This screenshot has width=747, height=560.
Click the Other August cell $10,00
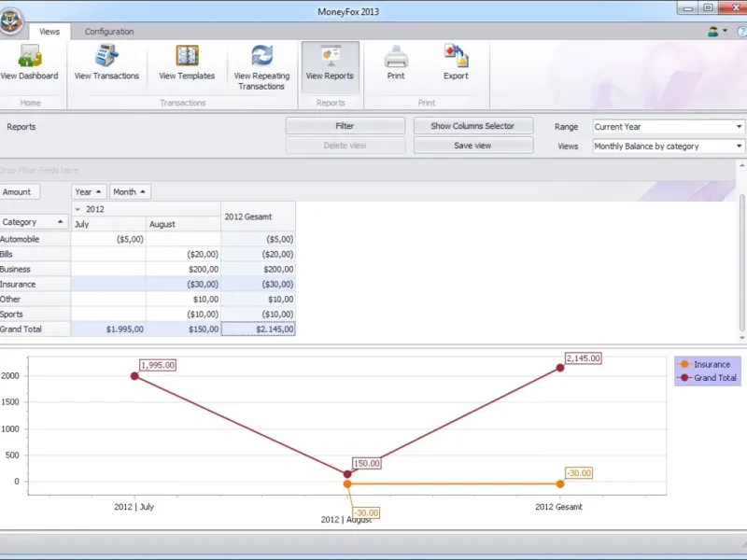click(x=183, y=299)
